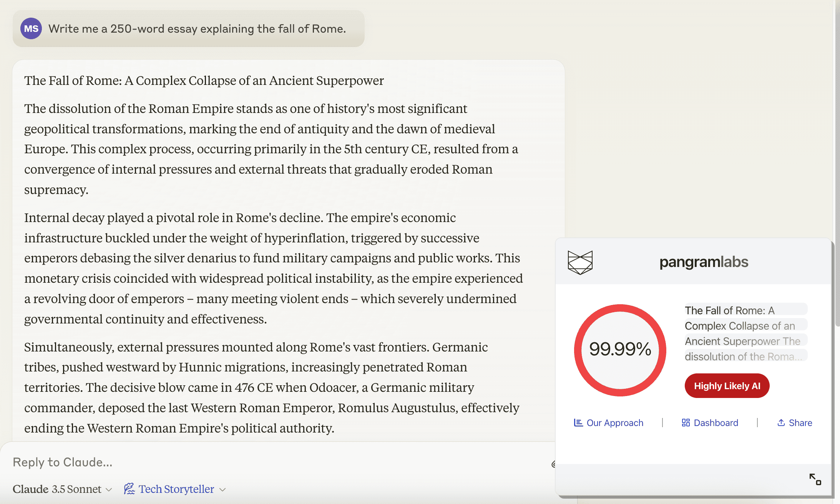
Task: Click the 99.99% score ring
Action: [620, 350]
